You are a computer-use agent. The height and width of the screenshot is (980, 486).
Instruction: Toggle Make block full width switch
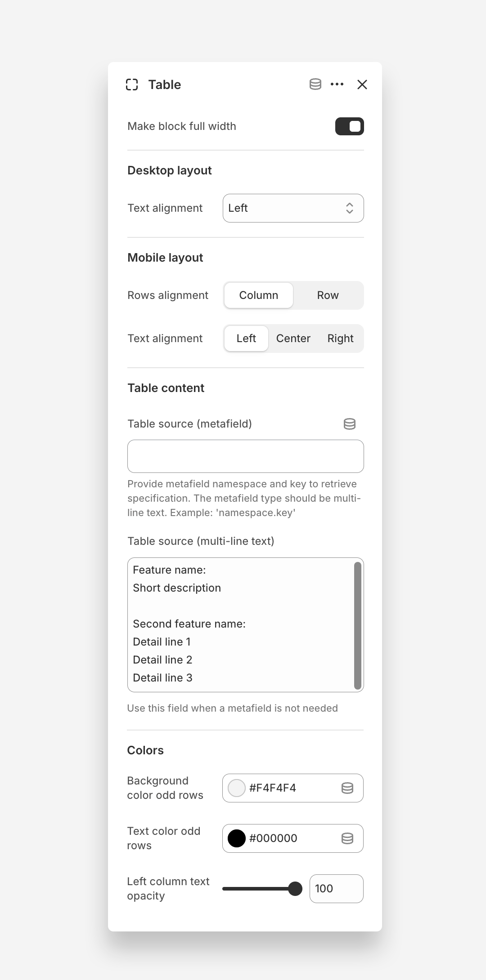click(x=349, y=126)
